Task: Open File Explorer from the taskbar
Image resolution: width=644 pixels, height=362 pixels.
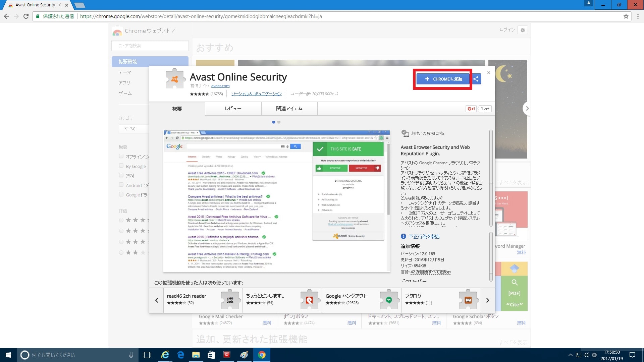Action: click(x=196, y=355)
